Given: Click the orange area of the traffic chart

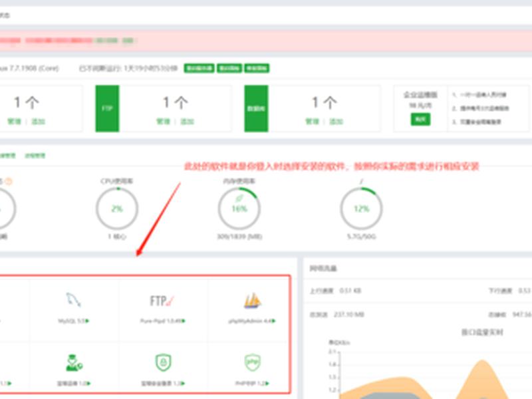Looking at the screenshot, I should [x=481, y=380].
